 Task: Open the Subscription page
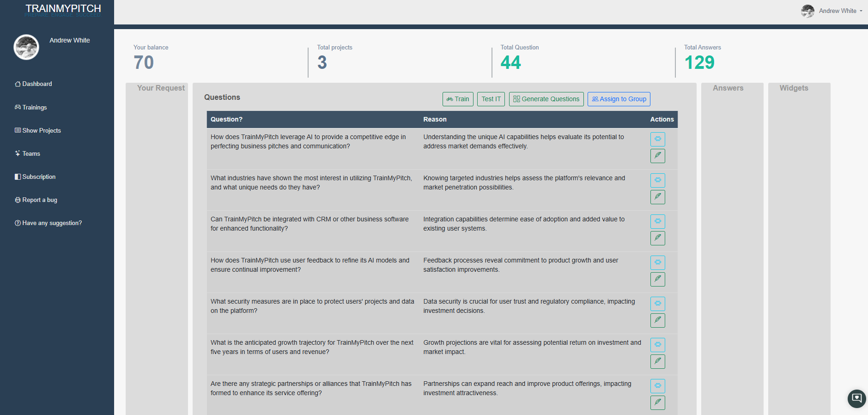(x=35, y=177)
